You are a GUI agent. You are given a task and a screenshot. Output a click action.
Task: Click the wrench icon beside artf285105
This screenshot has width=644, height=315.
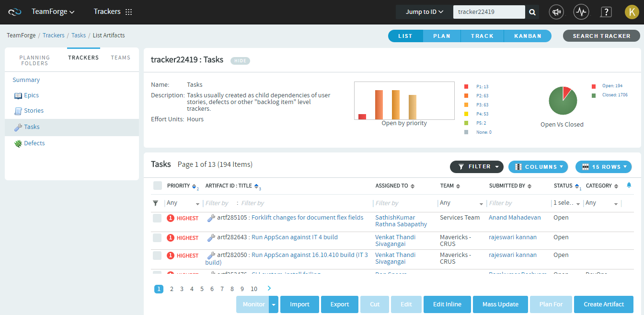coord(211,218)
